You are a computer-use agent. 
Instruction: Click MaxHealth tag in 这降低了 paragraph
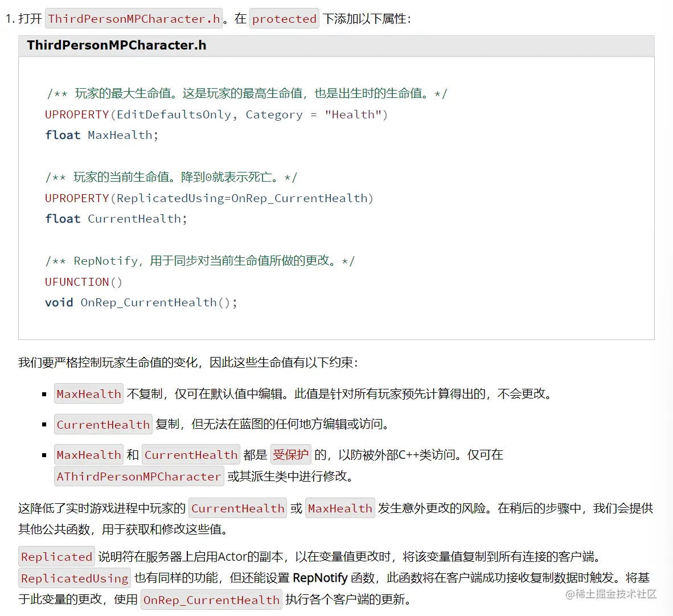click(340, 508)
